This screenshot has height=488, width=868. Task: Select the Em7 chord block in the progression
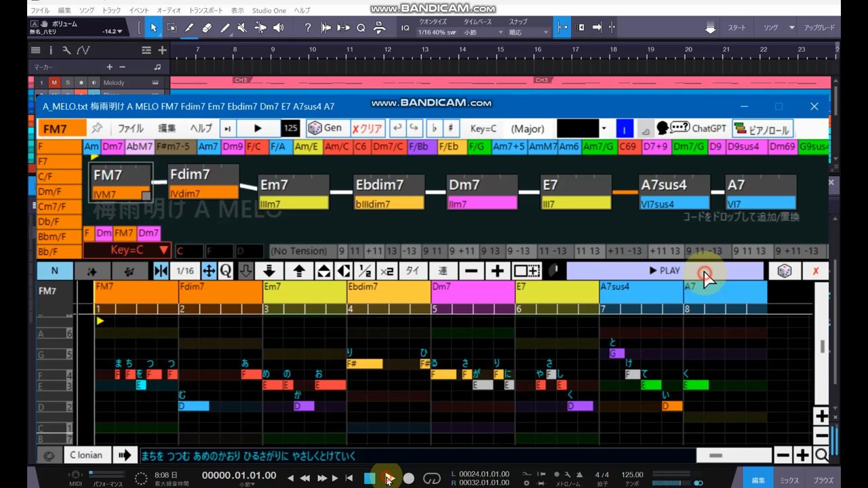[294, 192]
